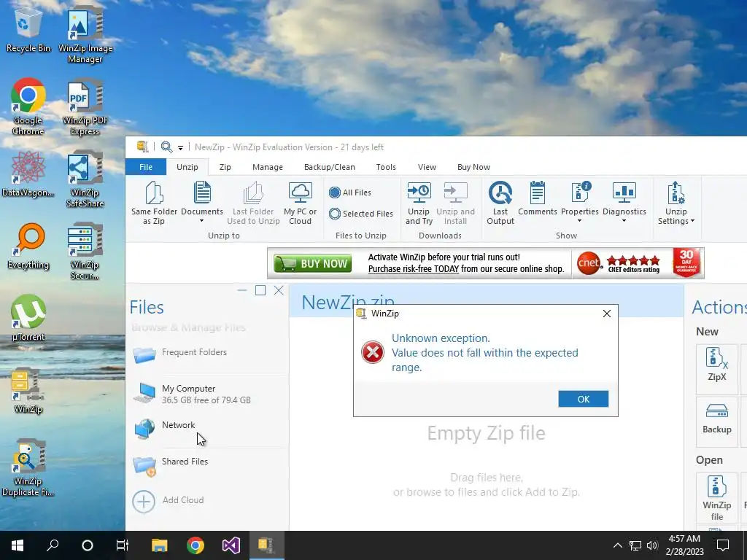This screenshot has height=560, width=747.
Task: Open Visual Studio from the taskbar
Action: [x=231, y=545]
